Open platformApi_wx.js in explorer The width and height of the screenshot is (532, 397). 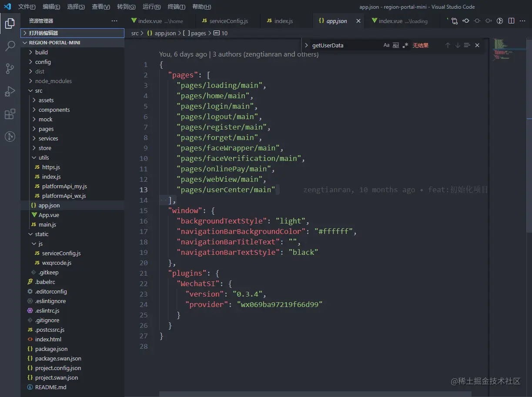72,196
